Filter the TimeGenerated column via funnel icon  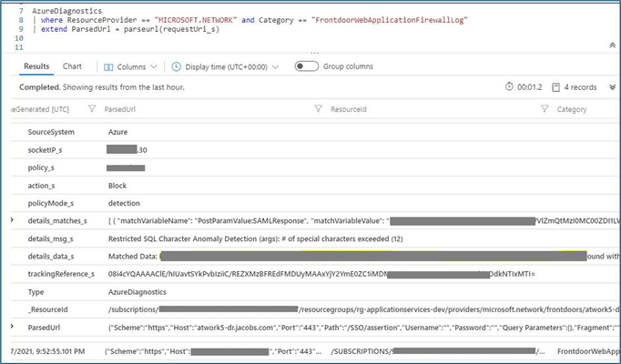point(92,109)
